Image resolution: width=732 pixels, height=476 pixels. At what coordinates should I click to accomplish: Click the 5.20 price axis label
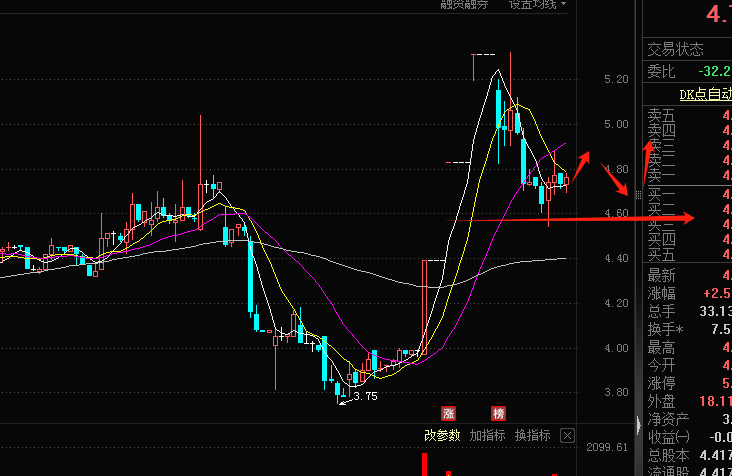point(616,79)
